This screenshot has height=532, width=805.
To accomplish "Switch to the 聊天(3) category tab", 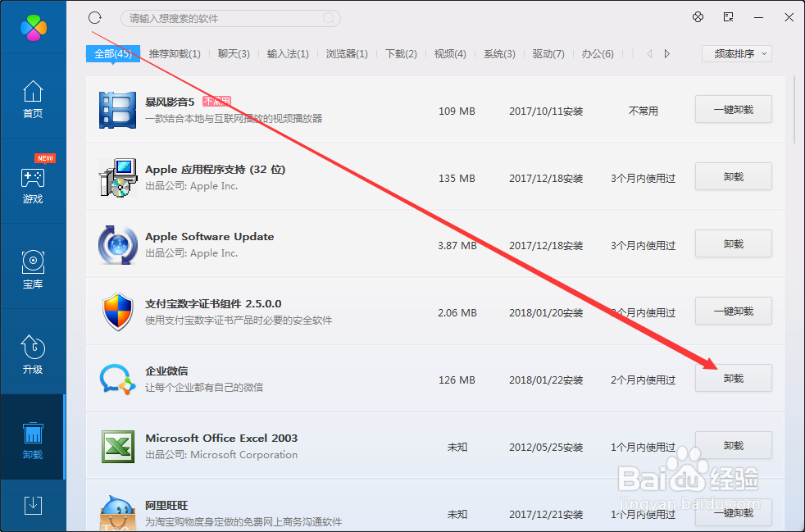I will click(234, 53).
